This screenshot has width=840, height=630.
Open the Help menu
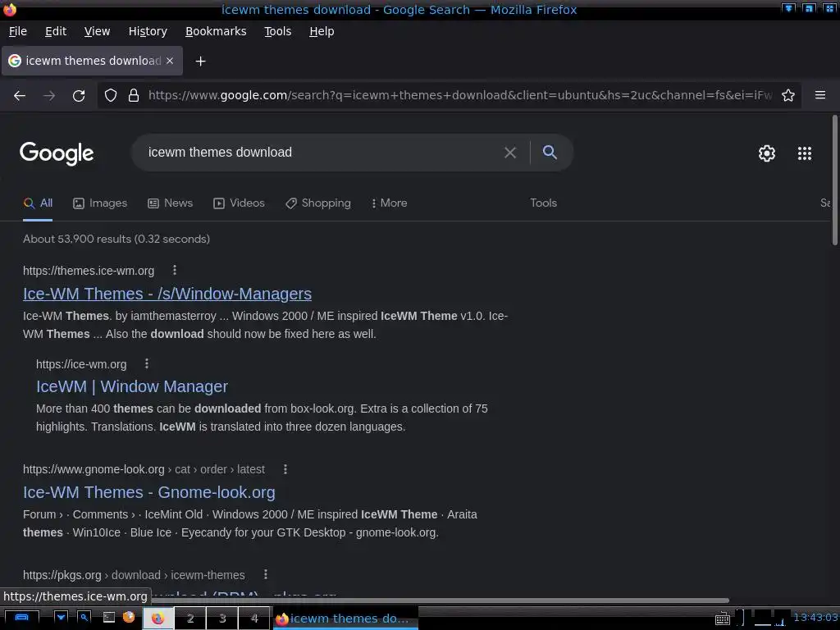(x=322, y=32)
